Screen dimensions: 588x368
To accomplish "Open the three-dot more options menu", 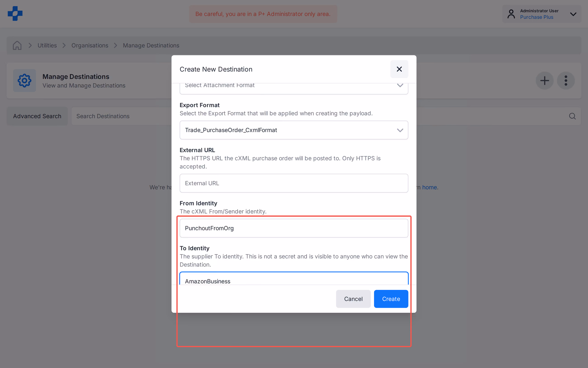I will click(566, 81).
